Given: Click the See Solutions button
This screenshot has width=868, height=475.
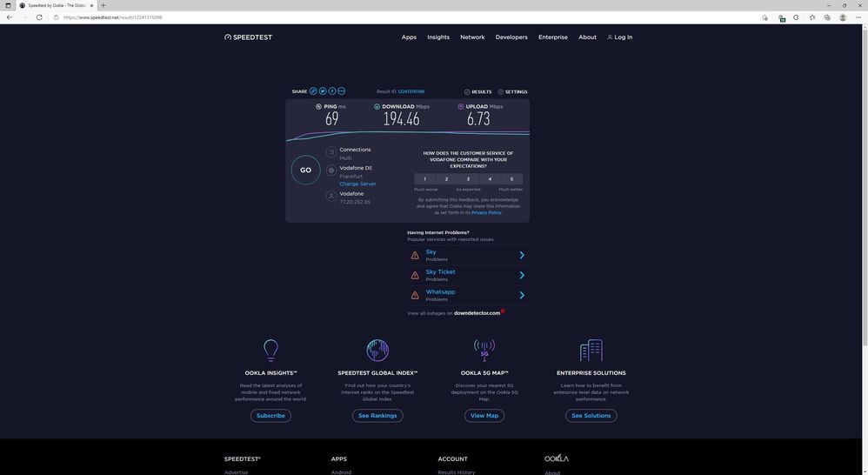Looking at the screenshot, I should tap(591, 416).
